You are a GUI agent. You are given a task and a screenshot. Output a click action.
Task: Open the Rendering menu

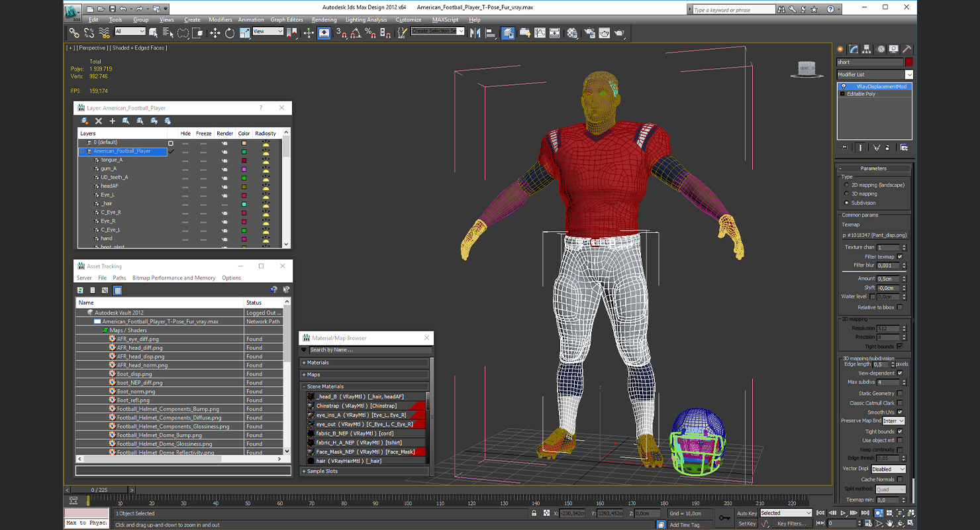pyautogui.click(x=324, y=20)
